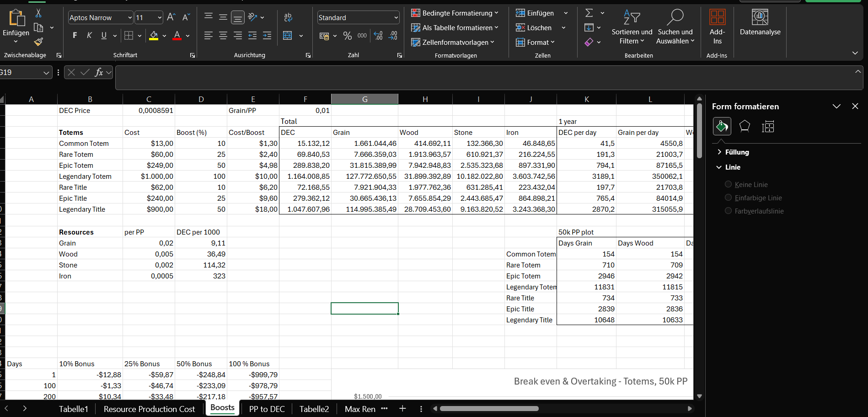
Task: Select Einfarbige Linie radio option
Action: [729, 198]
